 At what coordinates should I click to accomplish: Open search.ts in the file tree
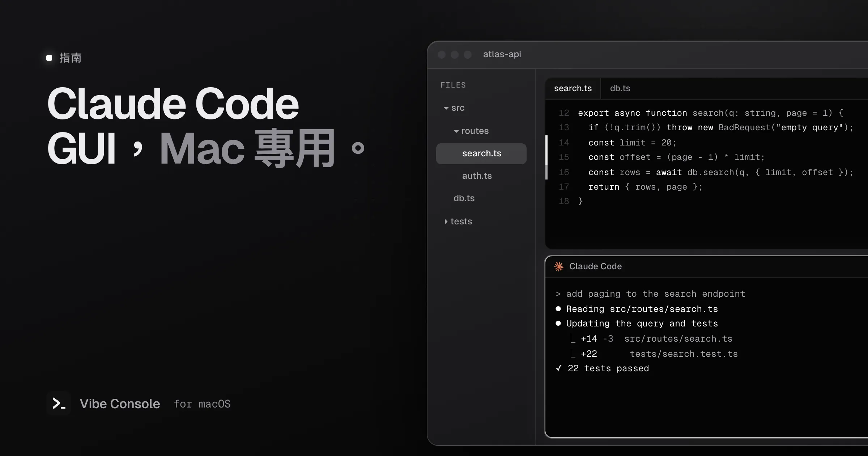click(481, 153)
